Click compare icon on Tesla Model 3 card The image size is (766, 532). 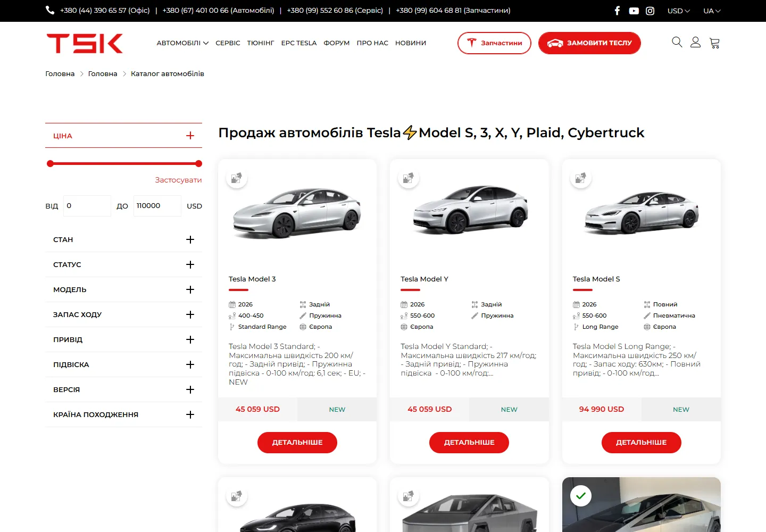[237, 178]
